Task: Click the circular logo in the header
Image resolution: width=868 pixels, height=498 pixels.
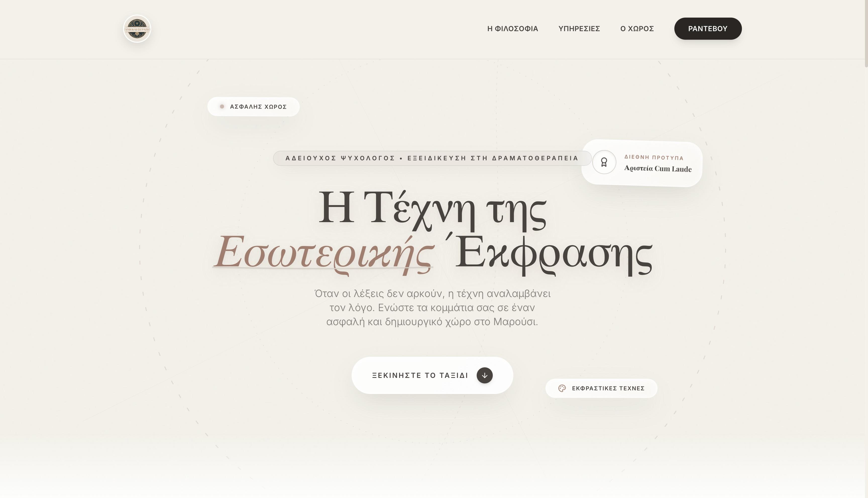Action: (x=137, y=29)
